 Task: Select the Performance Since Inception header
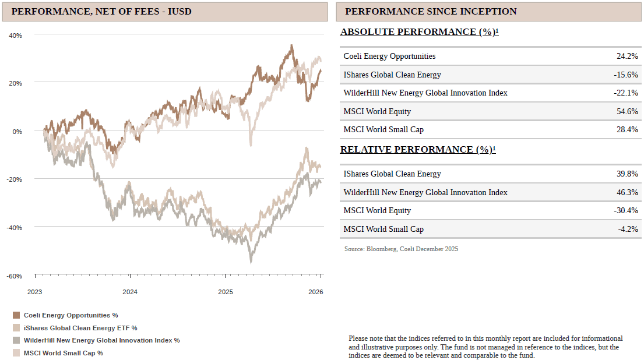[431, 12]
